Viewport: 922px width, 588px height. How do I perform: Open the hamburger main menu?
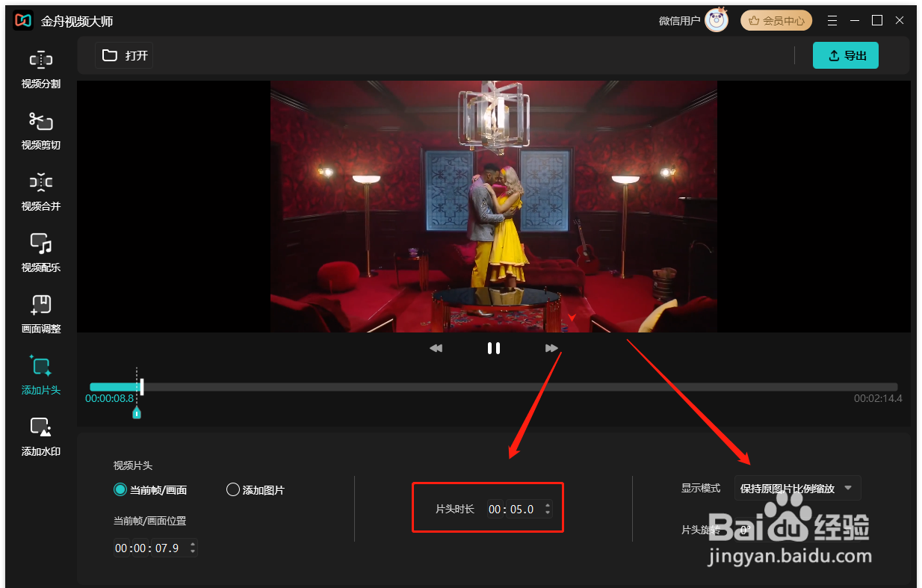(832, 21)
